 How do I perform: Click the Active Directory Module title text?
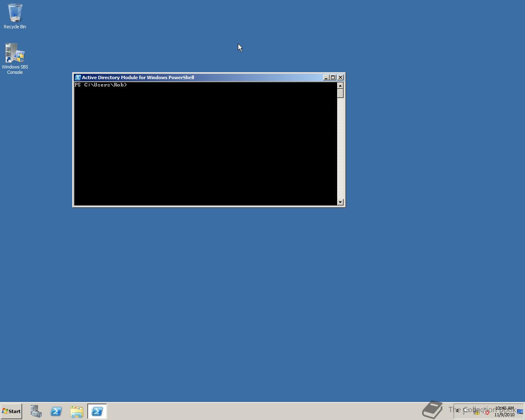click(138, 78)
